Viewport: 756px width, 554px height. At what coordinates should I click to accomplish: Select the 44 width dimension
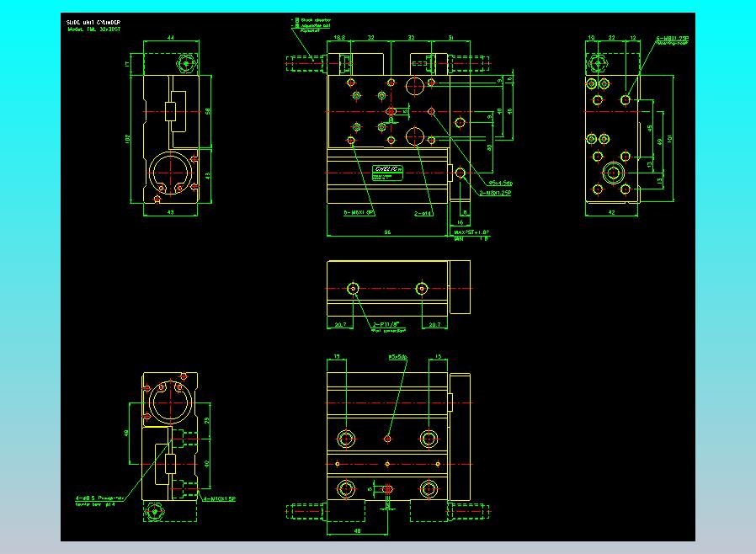coord(171,37)
